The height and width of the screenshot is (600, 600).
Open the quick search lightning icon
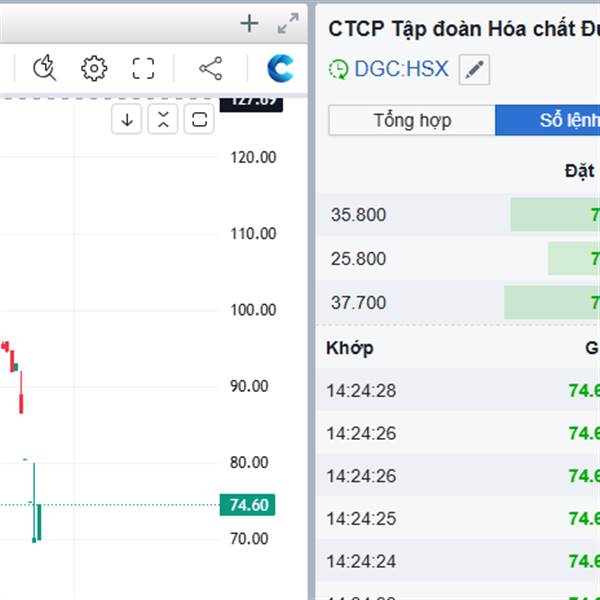(x=45, y=68)
